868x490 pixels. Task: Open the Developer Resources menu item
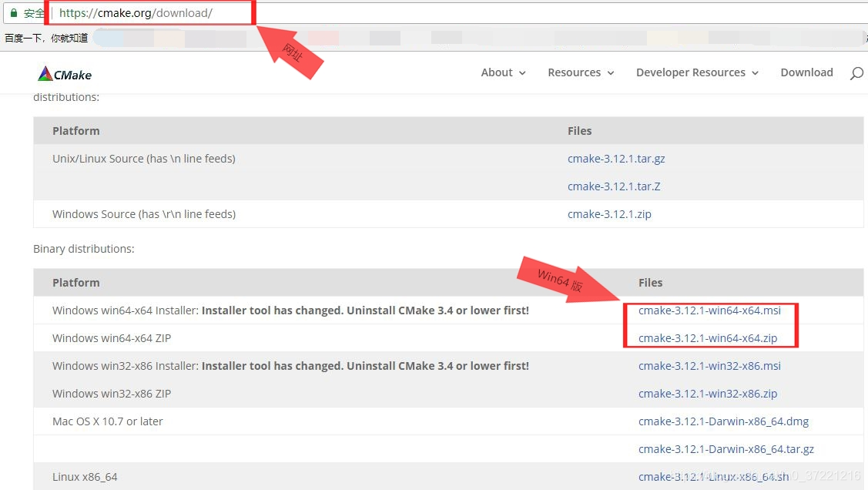tap(690, 72)
